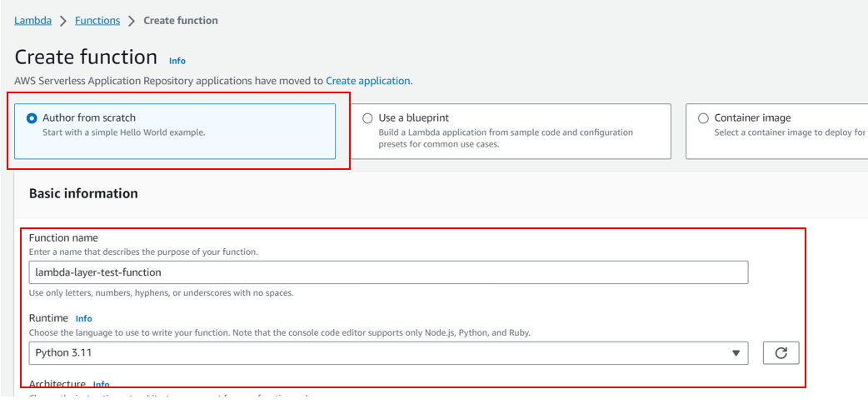Open the Functions breadcrumb link
Screen dimensions: 868x409
97,21
